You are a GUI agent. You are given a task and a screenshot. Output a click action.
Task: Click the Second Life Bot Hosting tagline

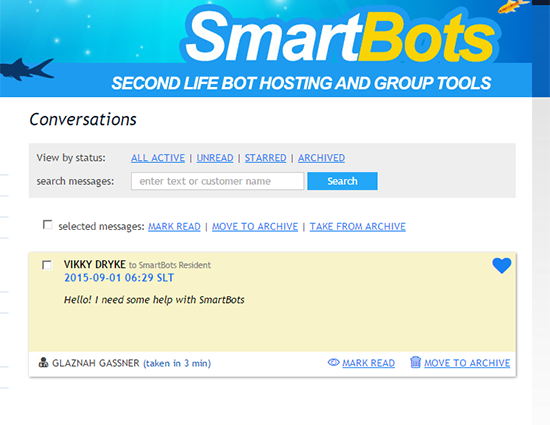pyautogui.click(x=301, y=83)
